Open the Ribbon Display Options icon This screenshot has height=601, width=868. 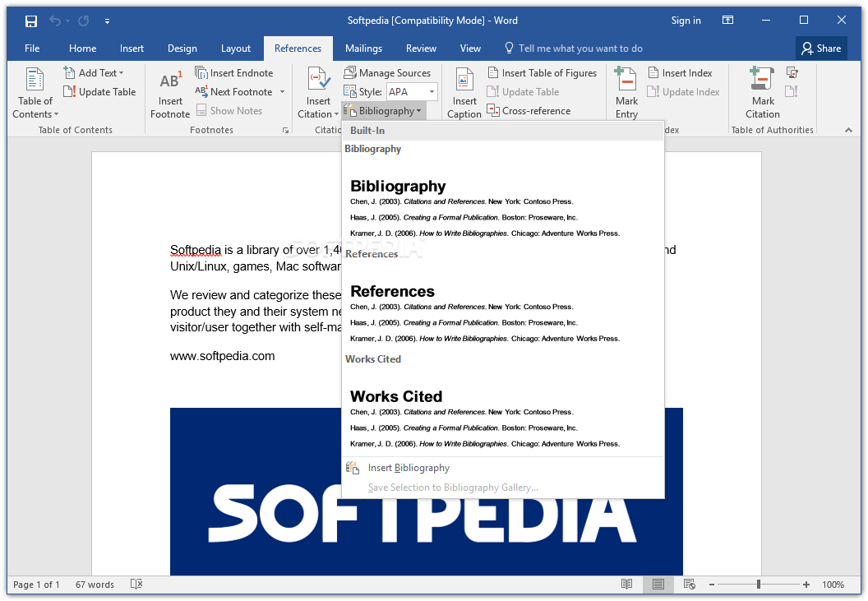coord(727,21)
